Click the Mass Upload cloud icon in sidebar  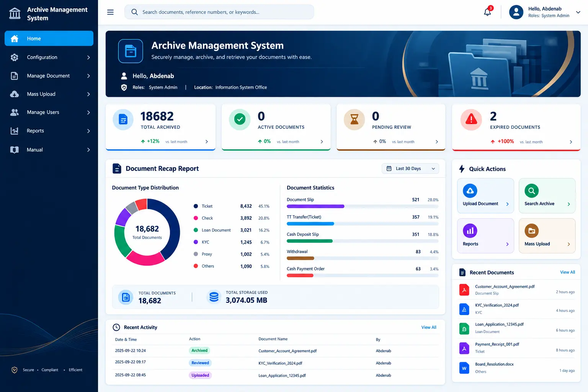(x=15, y=94)
